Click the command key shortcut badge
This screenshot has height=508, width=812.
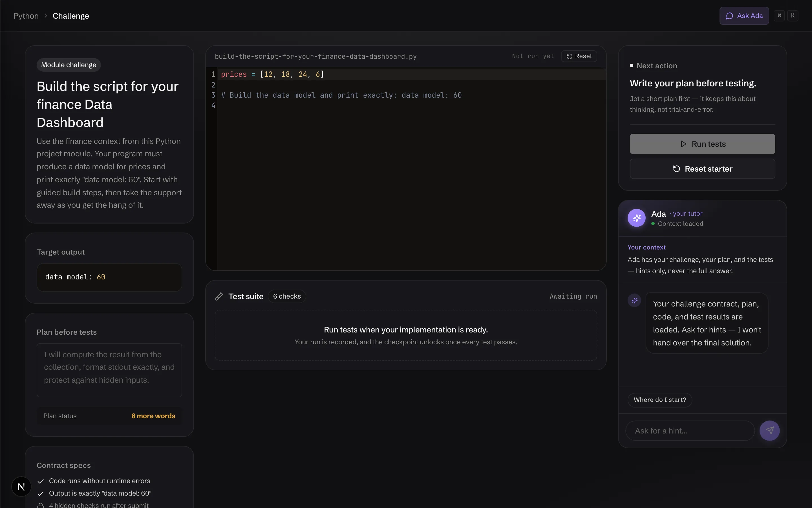coord(779,16)
